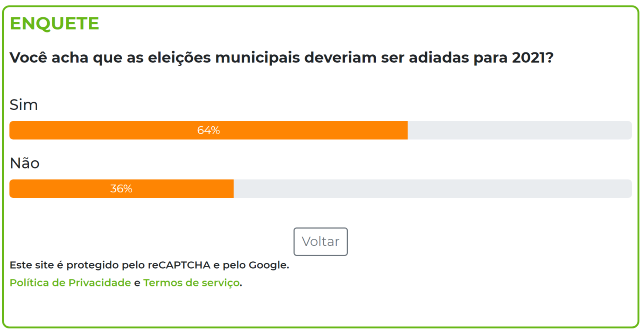The height and width of the screenshot is (333, 644).
Task: Click the Sim option label
Action: [x=24, y=105]
